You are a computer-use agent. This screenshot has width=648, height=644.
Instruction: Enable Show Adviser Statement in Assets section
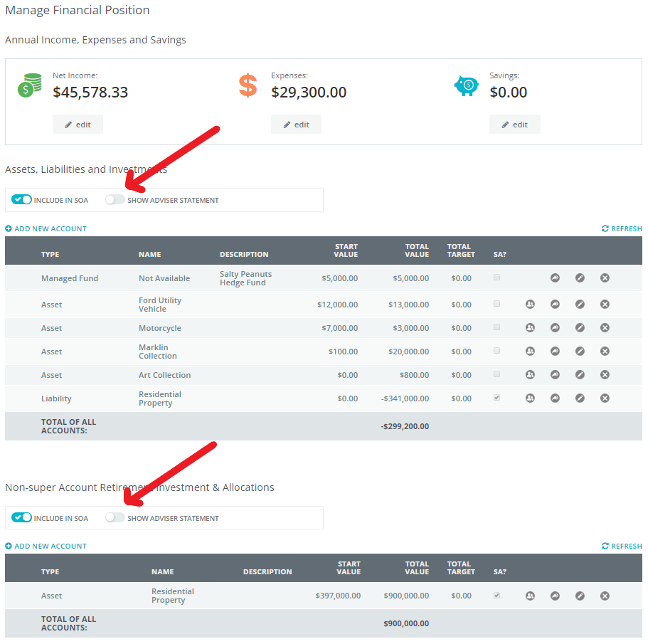point(115,199)
